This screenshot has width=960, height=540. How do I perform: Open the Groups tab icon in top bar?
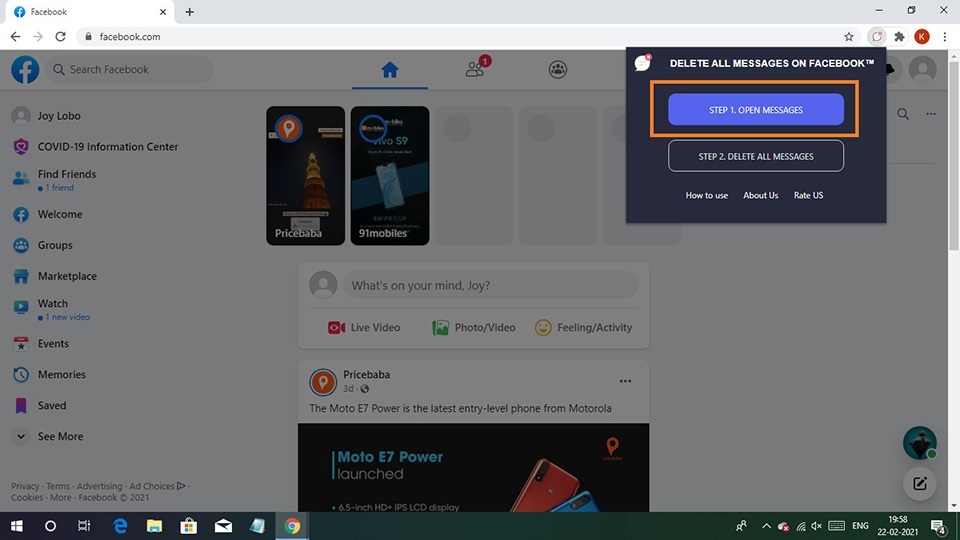click(x=557, y=69)
